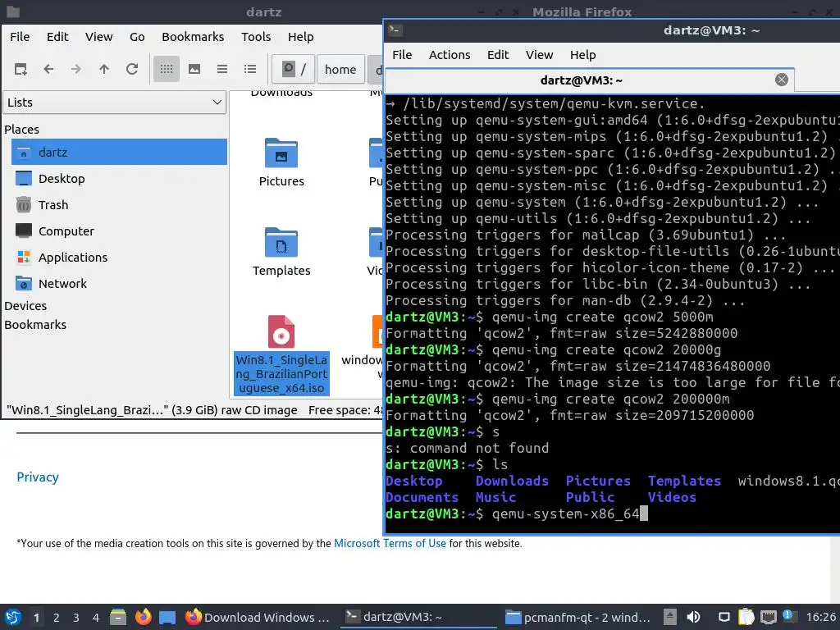Viewport: 840px width, 630px height.
Task: Switch to thumbnail view mode
Action: tap(194, 69)
